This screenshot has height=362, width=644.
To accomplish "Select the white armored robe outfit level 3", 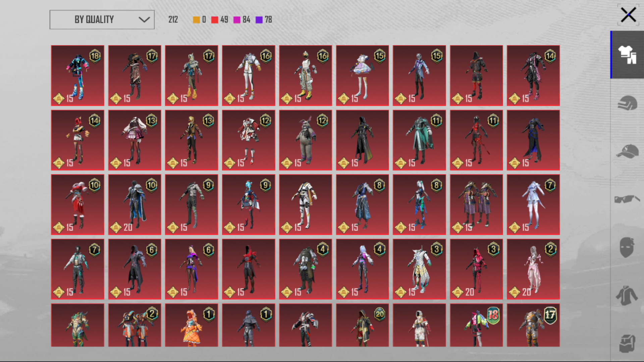I will coord(419,269).
